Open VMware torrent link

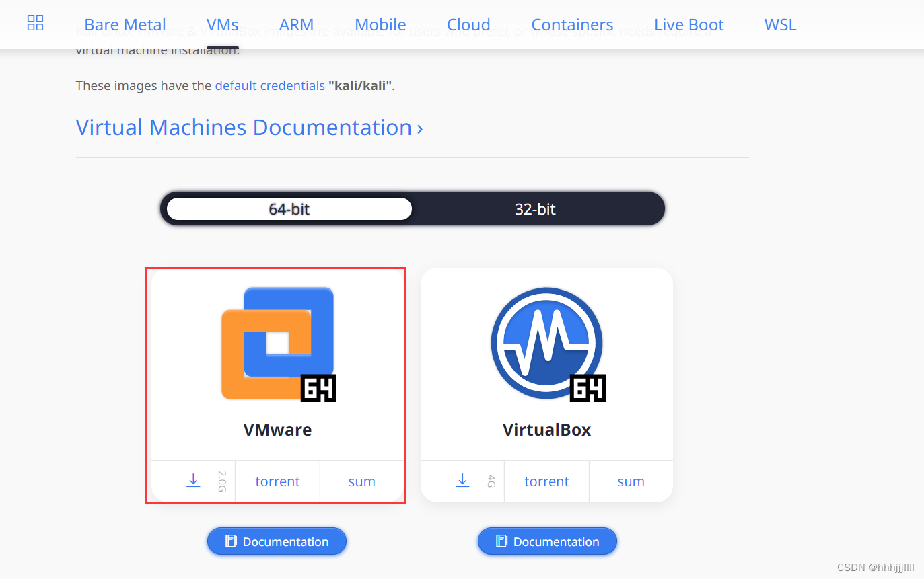[277, 481]
